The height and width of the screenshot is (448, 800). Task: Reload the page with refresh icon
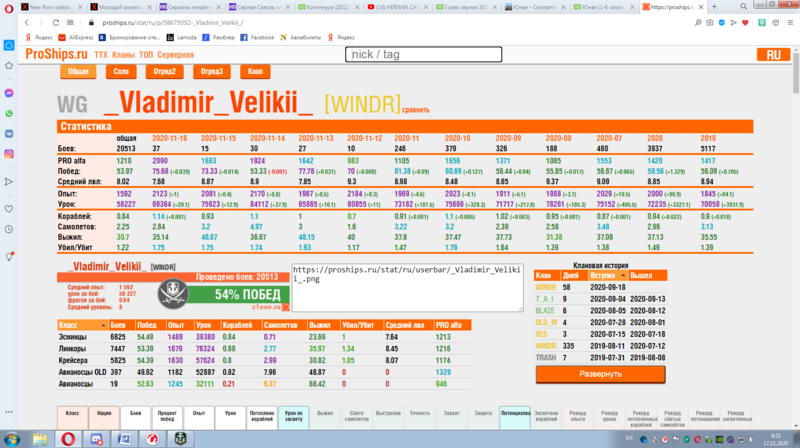point(56,22)
